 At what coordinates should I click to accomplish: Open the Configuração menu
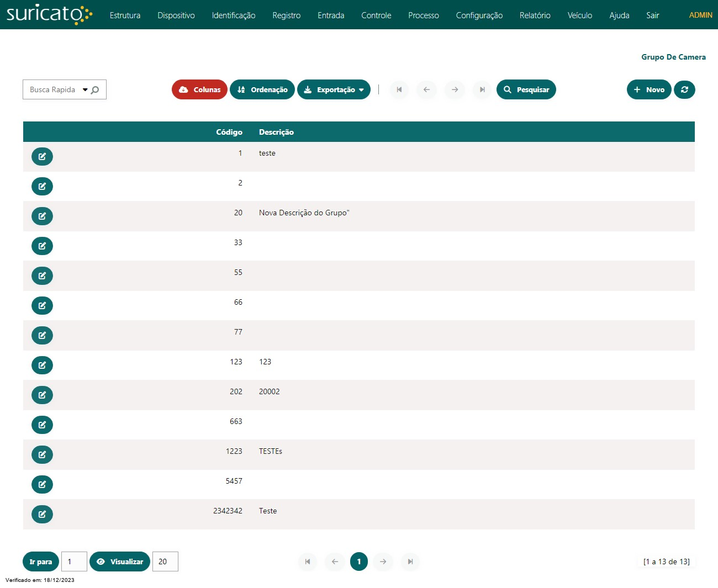pyautogui.click(x=479, y=15)
